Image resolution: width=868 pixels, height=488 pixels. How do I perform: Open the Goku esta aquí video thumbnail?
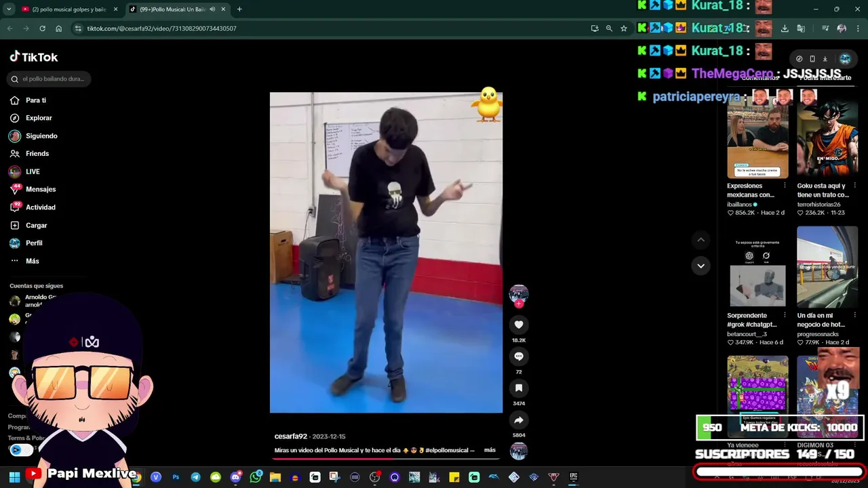pyautogui.click(x=827, y=138)
